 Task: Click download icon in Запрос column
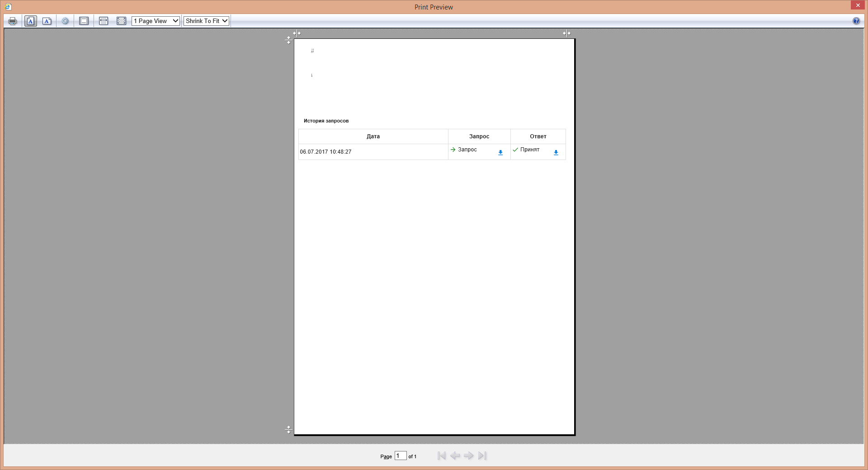(x=500, y=153)
